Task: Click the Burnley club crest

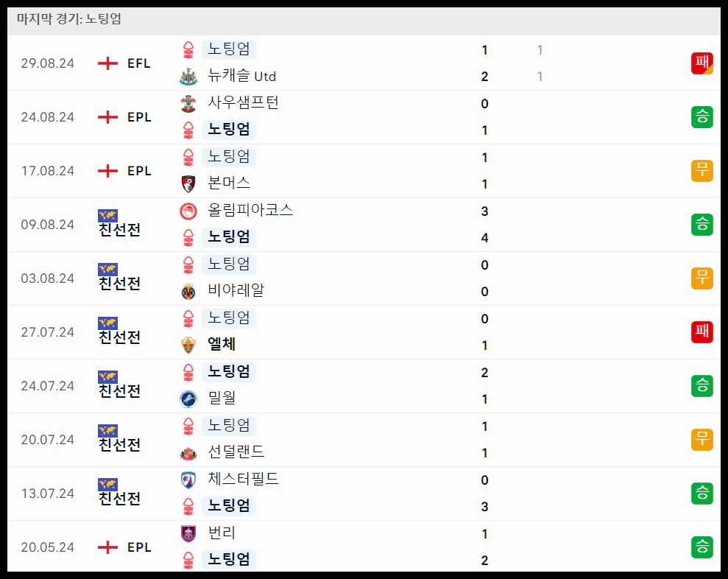Action: [188, 534]
